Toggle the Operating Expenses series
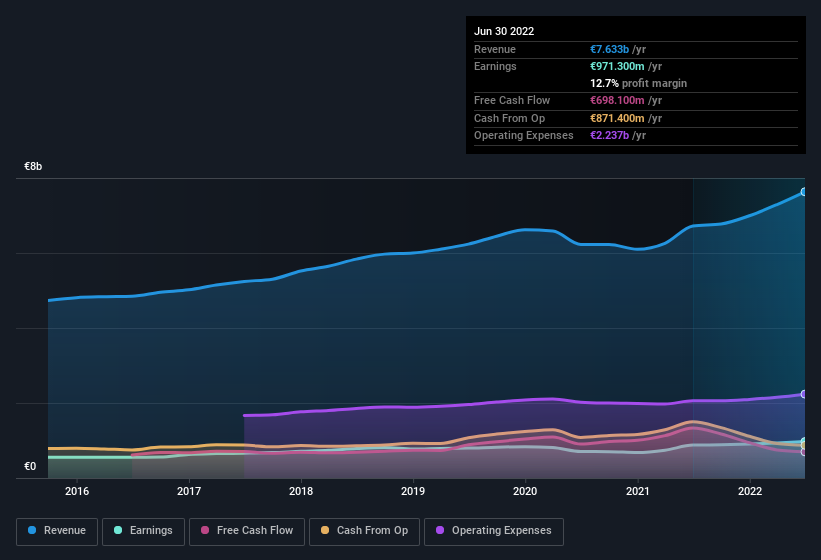Image resolution: width=821 pixels, height=560 pixels. coord(494,531)
